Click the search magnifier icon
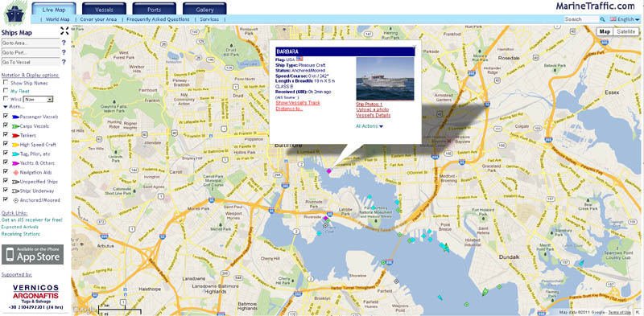This screenshot has height=316, width=644. tap(602, 19)
